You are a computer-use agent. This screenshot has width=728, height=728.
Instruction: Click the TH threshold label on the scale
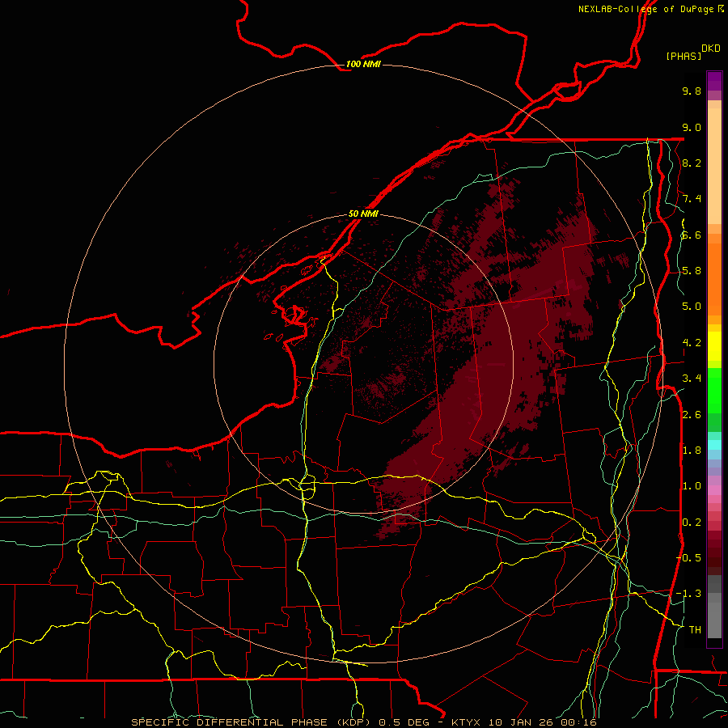pos(695,630)
